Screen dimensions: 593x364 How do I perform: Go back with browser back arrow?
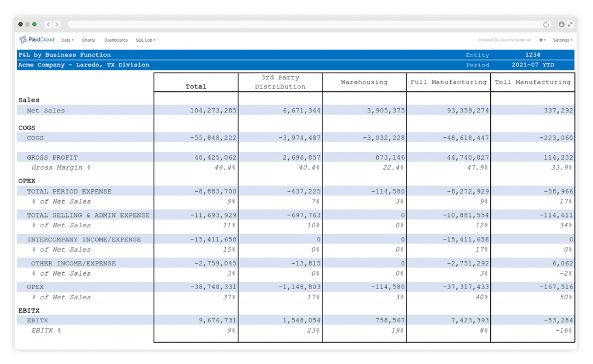tap(48, 24)
